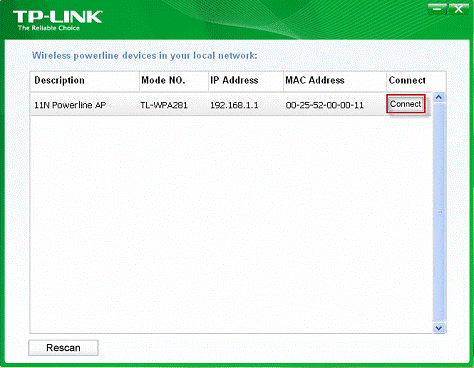474x368 pixels.
Task: Click the scrollbar down arrow
Action: tap(439, 328)
